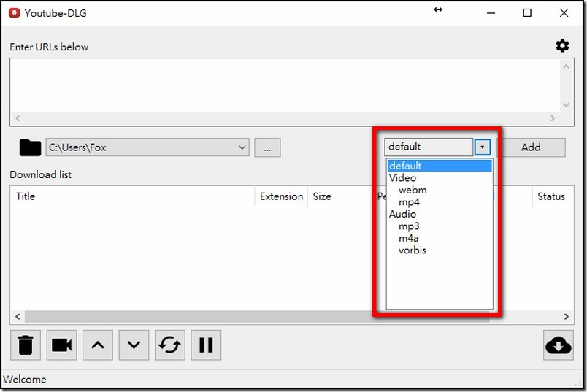Click the browse "..." button

pos(267,147)
